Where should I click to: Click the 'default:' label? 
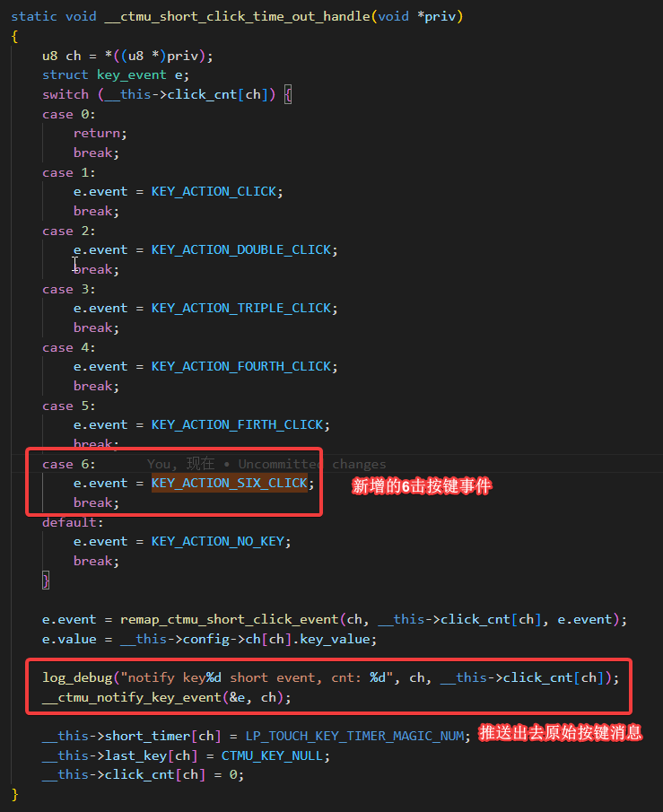[73, 522]
